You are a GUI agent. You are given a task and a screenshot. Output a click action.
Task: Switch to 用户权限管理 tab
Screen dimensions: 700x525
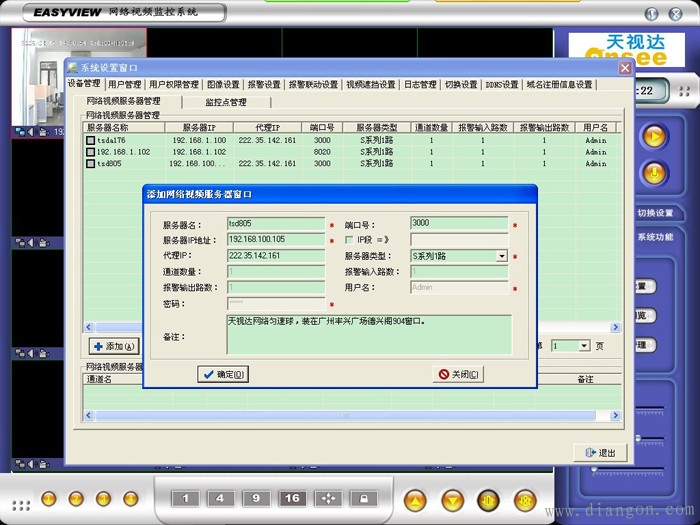[x=174, y=84]
